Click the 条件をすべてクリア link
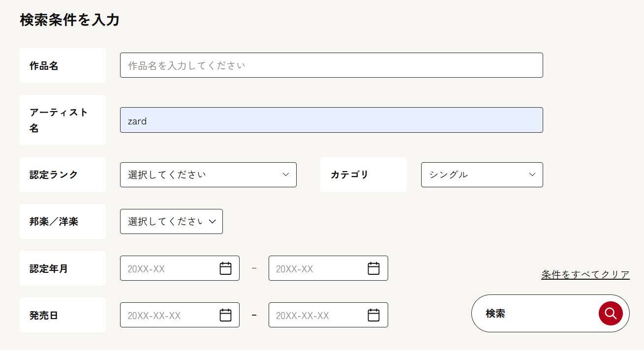The image size is (644, 350). point(585,274)
